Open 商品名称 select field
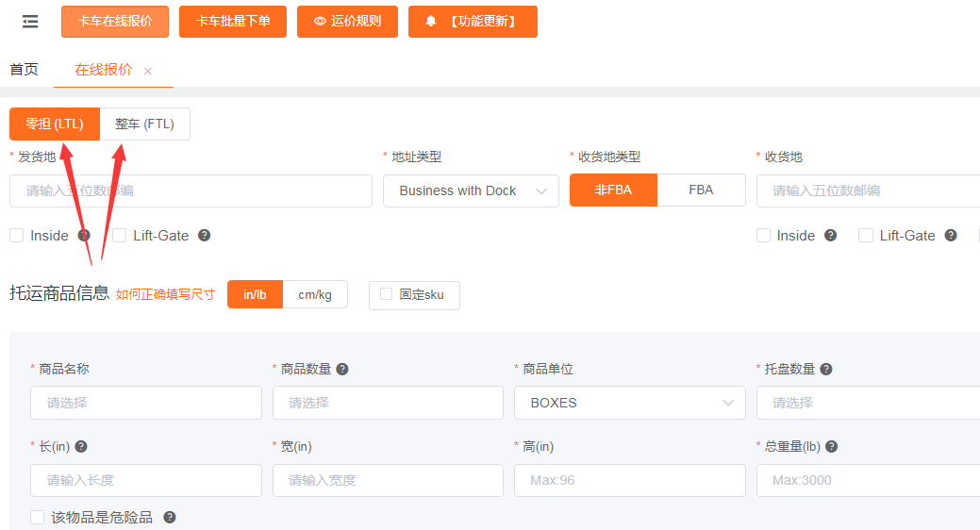Viewport: 980px width, 530px height. (146, 403)
